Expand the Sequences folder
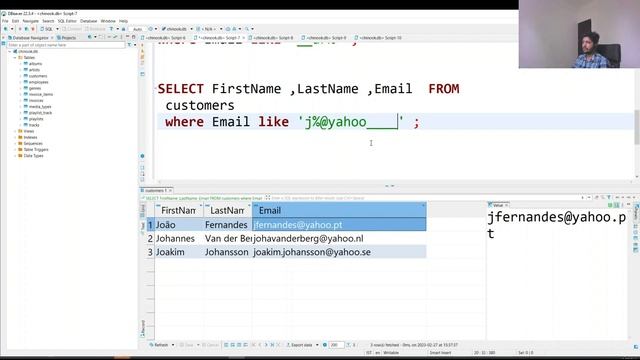Viewport: 640px width, 360px height. 15,143
